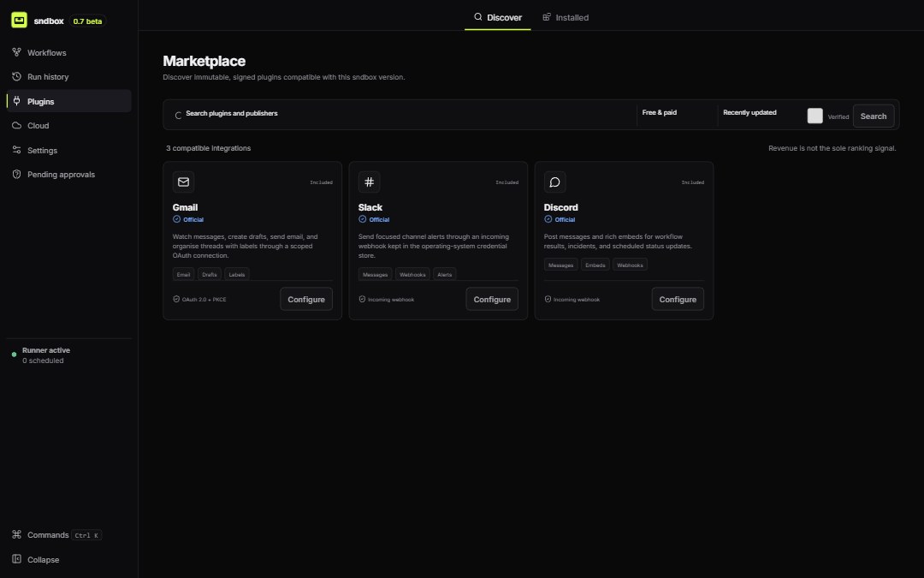Click the Official verified badge icon under Discord
The height and width of the screenshot is (578, 924).
coord(548,219)
